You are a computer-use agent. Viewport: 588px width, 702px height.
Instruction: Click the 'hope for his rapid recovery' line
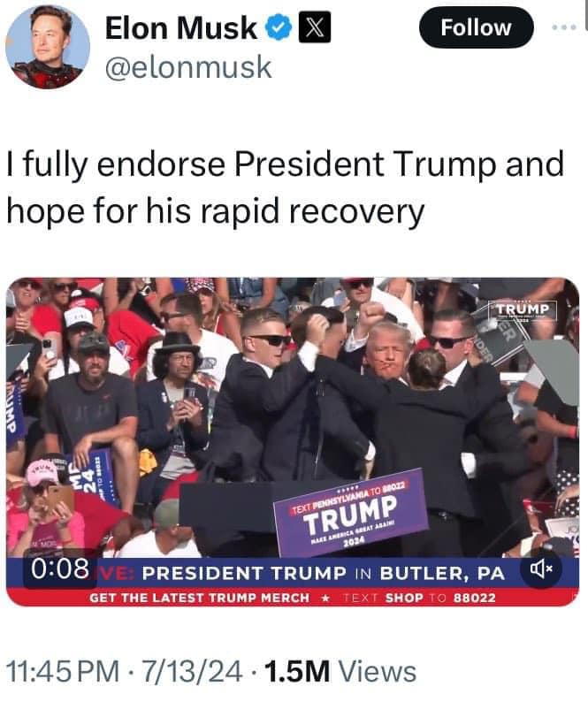tap(216, 211)
